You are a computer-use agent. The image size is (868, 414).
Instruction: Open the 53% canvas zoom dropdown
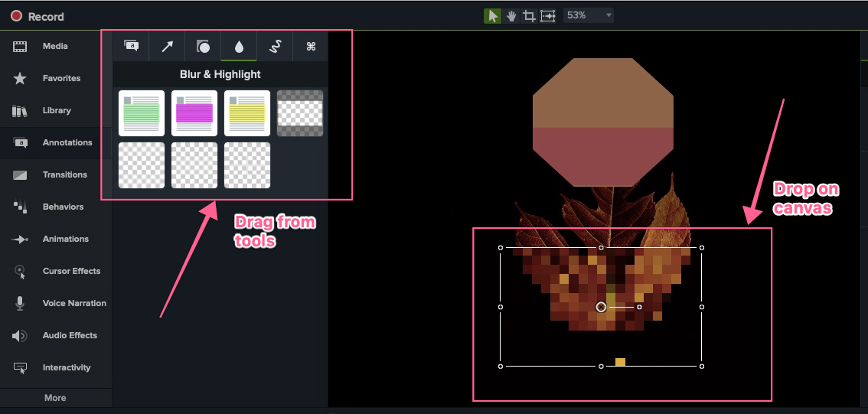tap(588, 15)
